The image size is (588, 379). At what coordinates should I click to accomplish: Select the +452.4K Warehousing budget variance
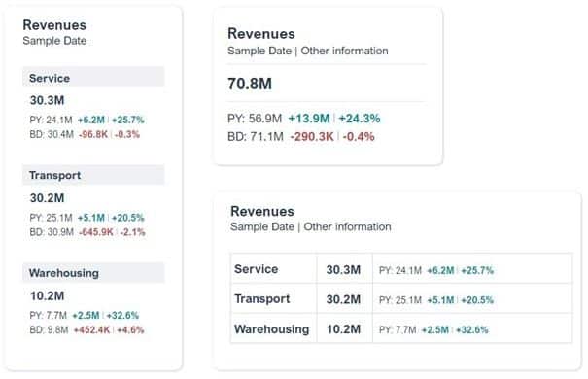tap(92, 329)
